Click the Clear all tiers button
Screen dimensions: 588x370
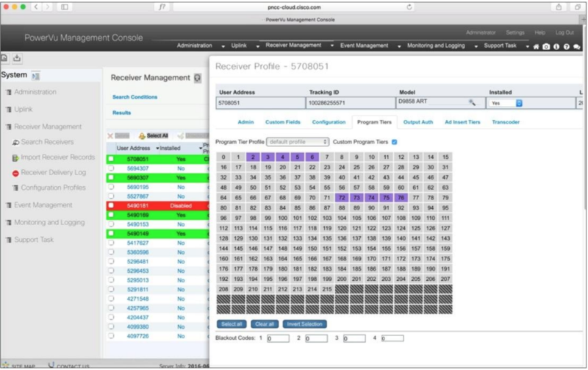(265, 324)
